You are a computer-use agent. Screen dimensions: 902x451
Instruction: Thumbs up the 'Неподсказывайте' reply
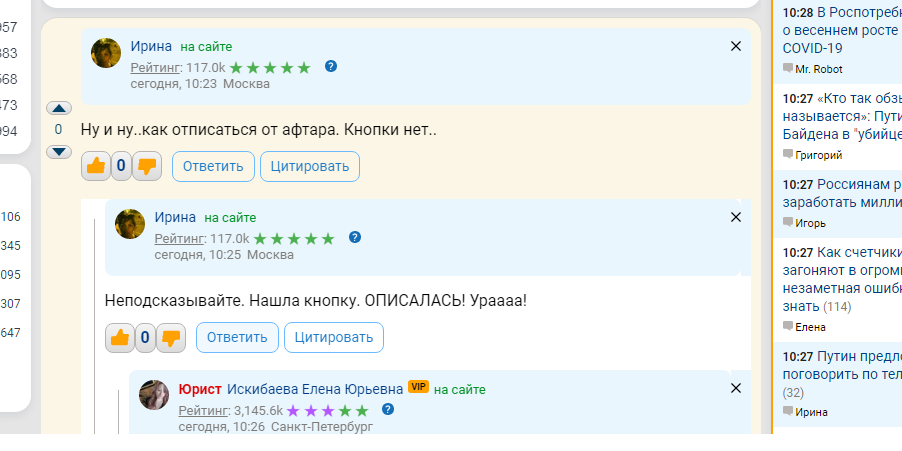120,338
